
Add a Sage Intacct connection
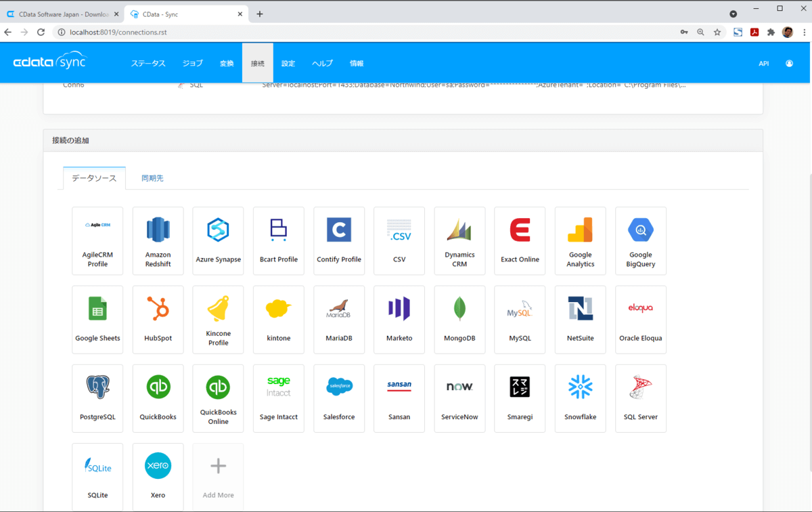278,398
